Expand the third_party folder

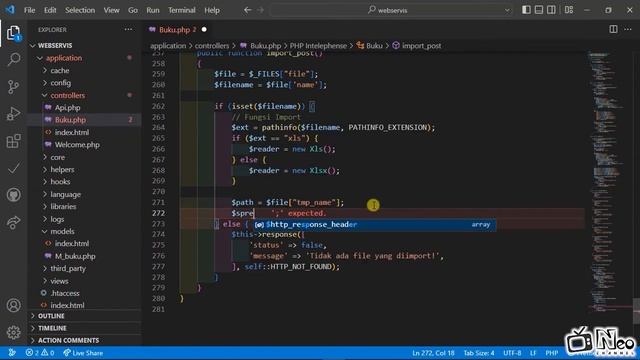[x=68, y=269]
